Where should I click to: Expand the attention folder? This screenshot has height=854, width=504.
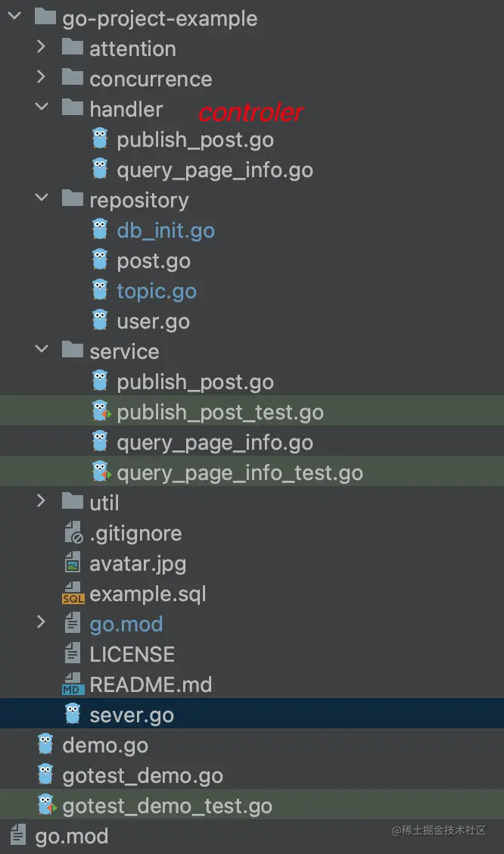pyautogui.click(x=42, y=48)
